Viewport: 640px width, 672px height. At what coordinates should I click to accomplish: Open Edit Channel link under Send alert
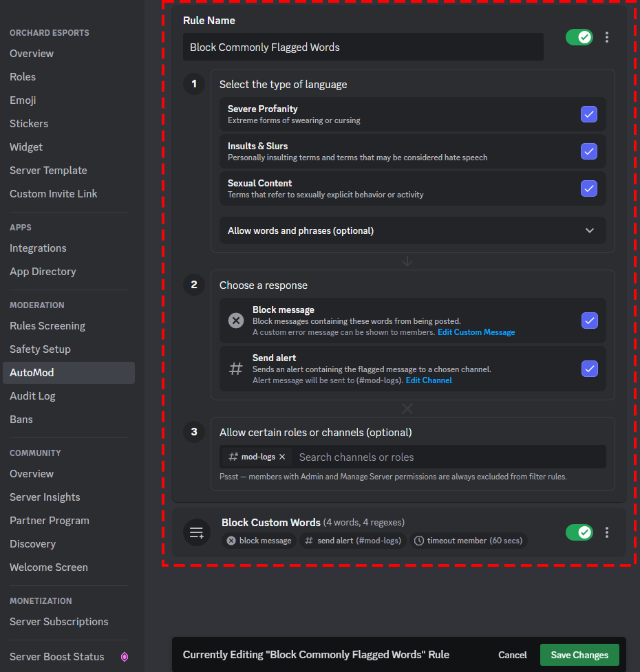(428, 379)
